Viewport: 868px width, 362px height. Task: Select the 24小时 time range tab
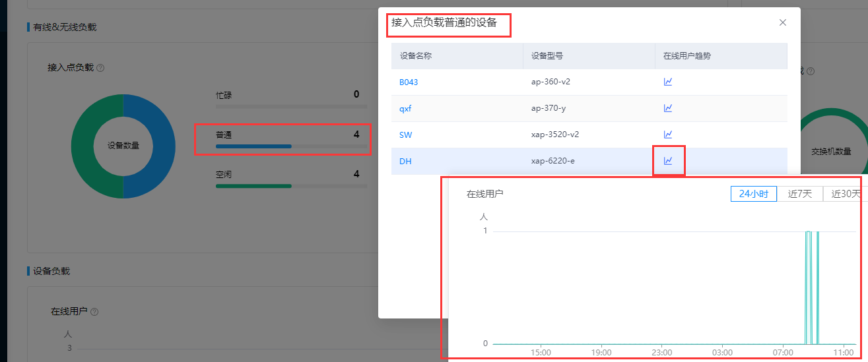pyautogui.click(x=753, y=194)
